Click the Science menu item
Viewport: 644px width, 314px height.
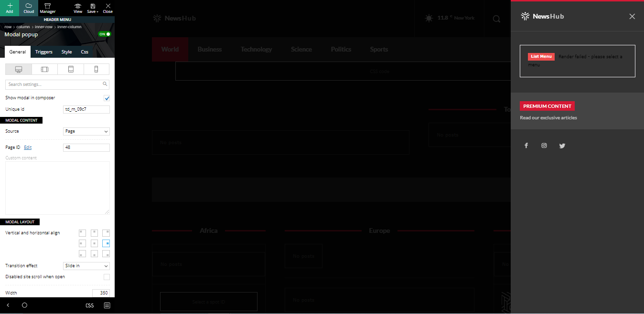(x=301, y=49)
